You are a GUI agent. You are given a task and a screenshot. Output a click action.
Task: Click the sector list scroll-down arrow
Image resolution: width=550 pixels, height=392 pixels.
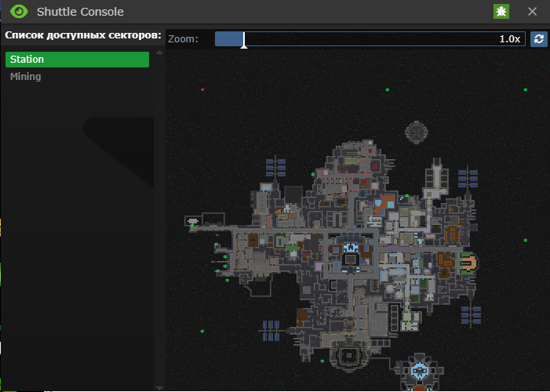point(160,387)
